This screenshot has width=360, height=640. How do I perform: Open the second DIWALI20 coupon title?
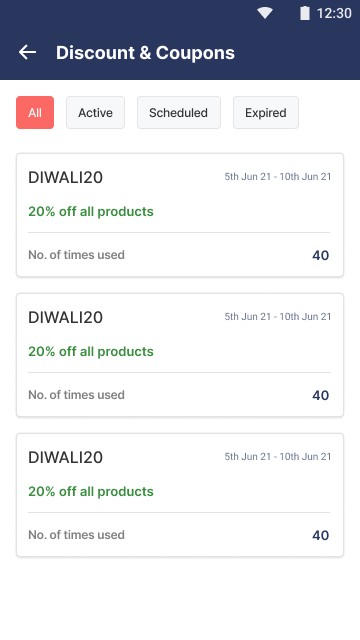(65, 318)
